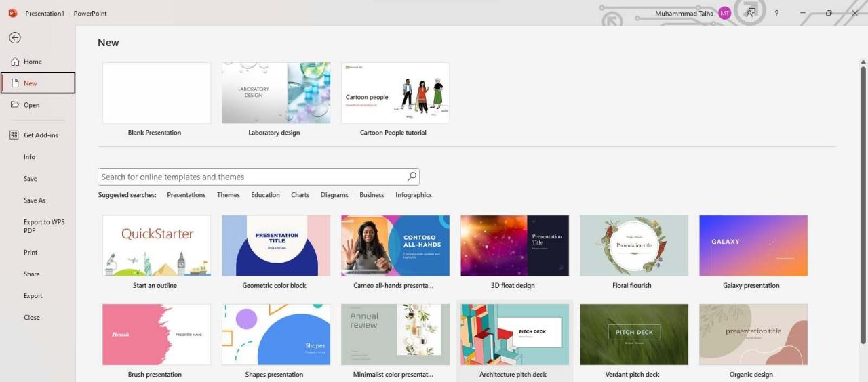Click the Presentations suggested search
The height and width of the screenshot is (382, 868).
[186, 195]
